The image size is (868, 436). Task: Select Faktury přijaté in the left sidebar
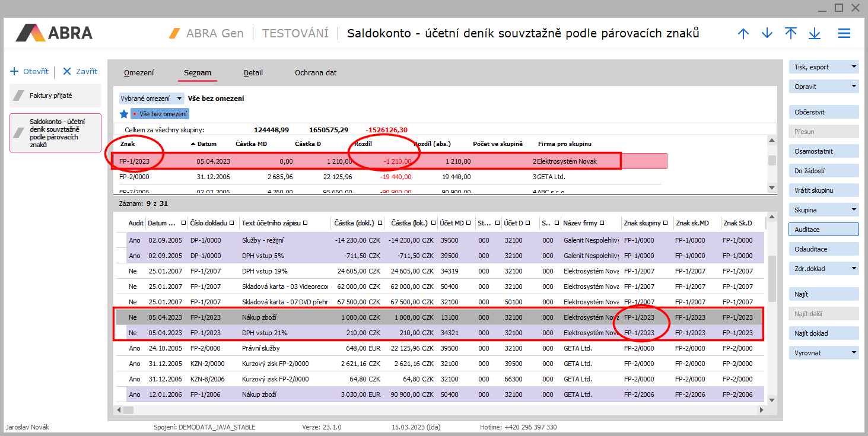click(x=55, y=96)
